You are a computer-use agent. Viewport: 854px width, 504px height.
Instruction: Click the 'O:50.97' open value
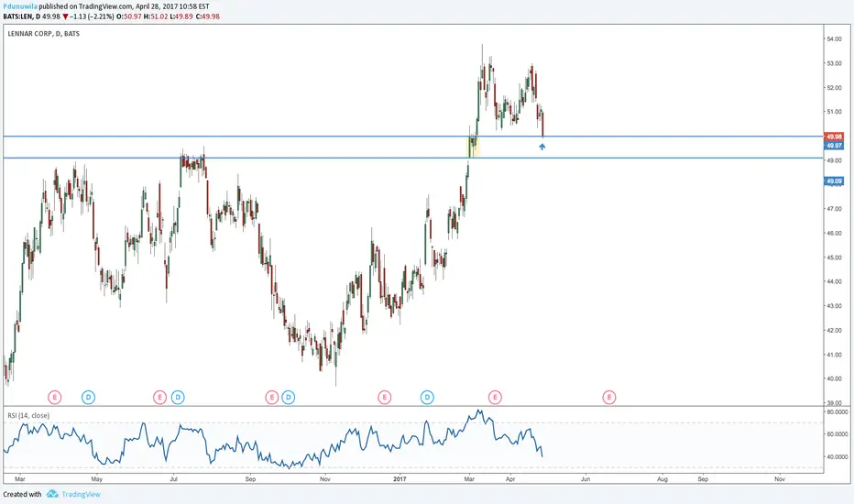pos(129,16)
